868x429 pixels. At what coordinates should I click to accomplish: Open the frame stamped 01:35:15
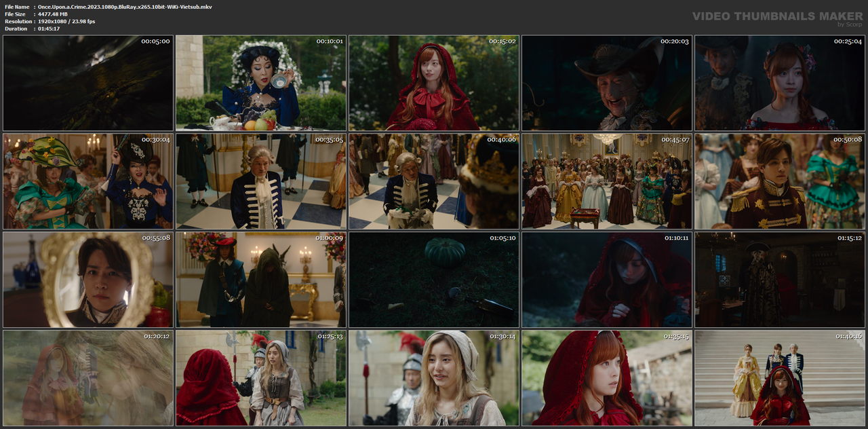click(607, 378)
